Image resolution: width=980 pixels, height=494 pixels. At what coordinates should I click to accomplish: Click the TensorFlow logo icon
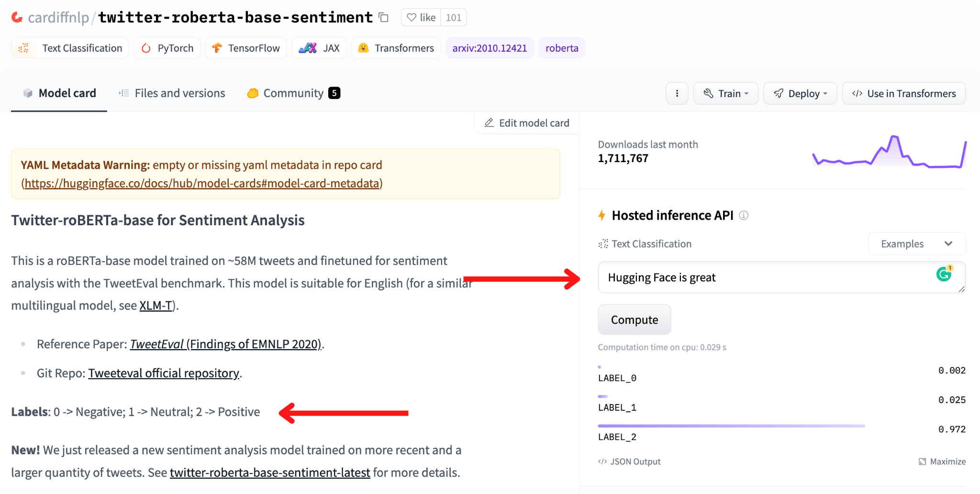217,48
